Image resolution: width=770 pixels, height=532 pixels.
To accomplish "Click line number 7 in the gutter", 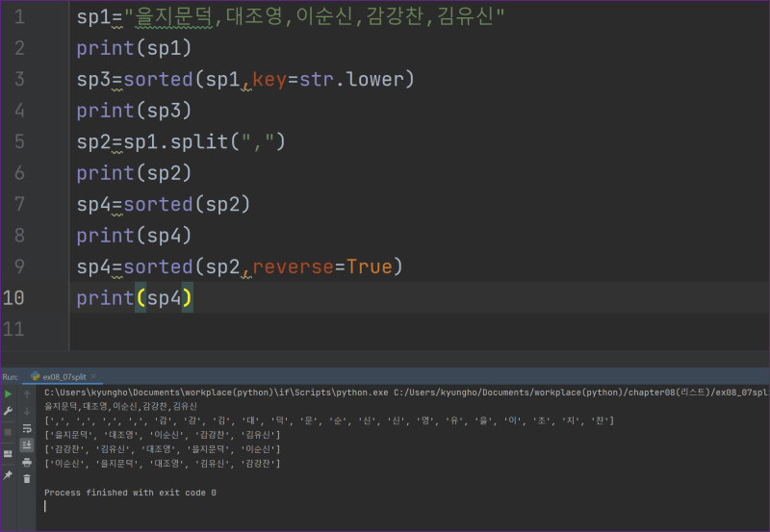I will click(x=19, y=204).
